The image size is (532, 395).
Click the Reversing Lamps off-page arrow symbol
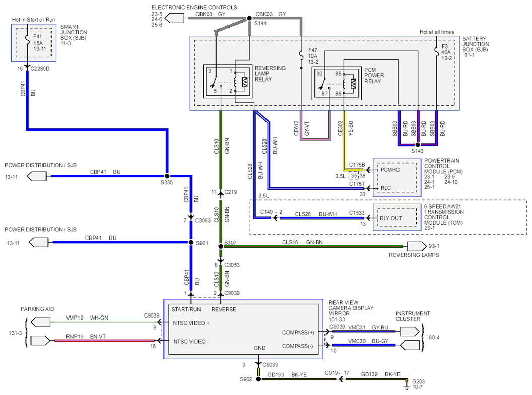417,246
